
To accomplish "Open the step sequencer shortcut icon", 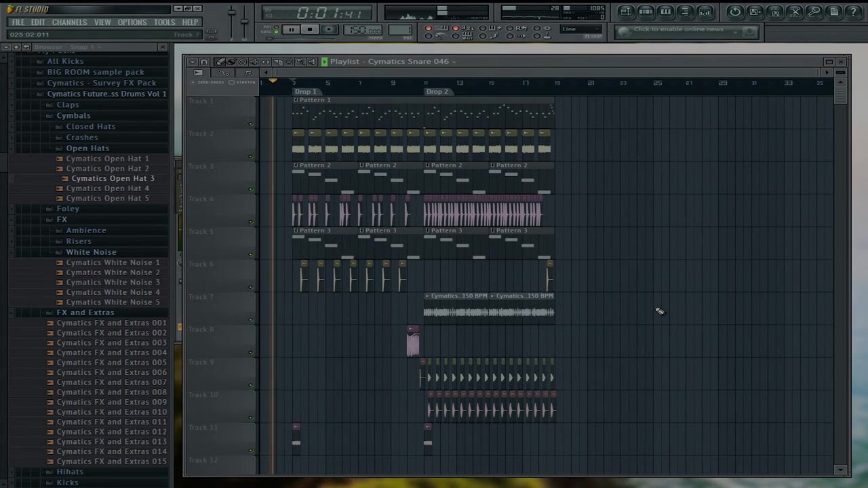I will point(646,12).
